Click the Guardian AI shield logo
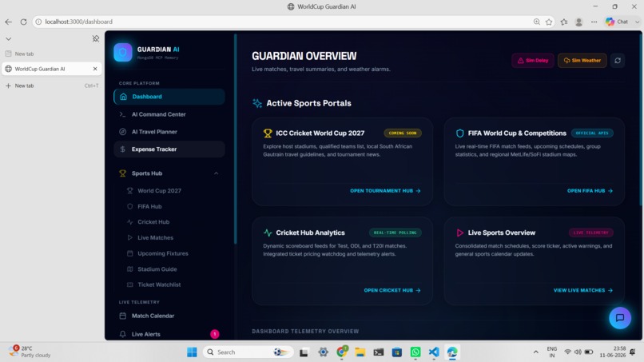This screenshot has width=644, height=362. tap(122, 53)
